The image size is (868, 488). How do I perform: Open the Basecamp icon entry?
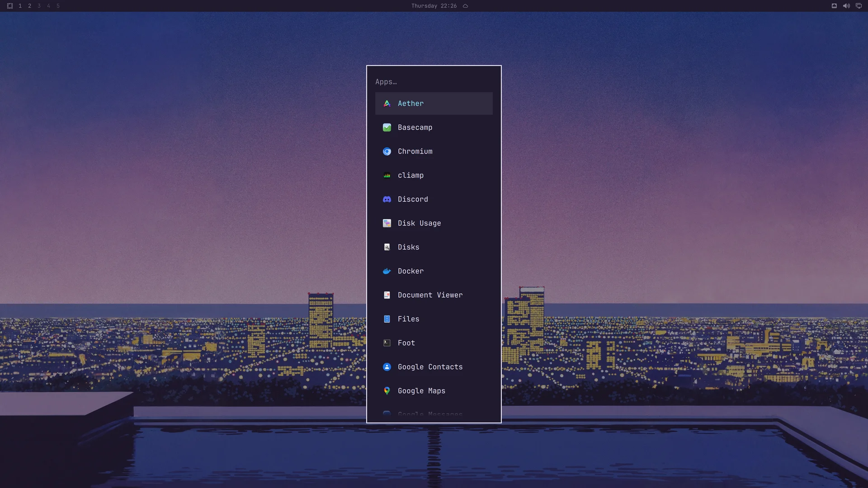click(387, 127)
